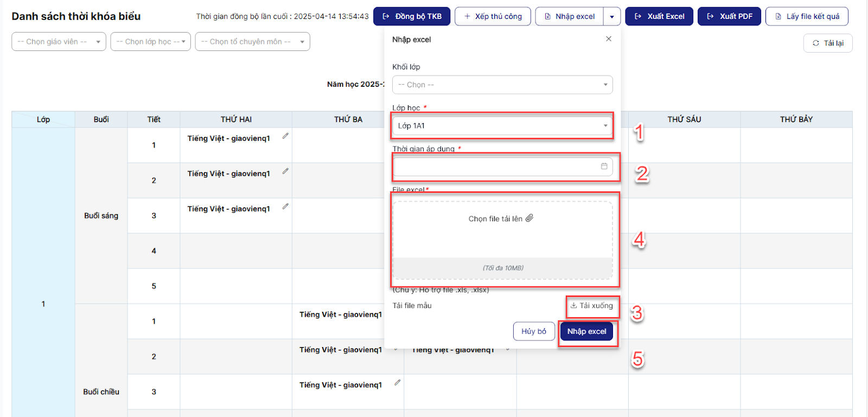Click pencil icon for Thứ Hai period 2
The width and height of the screenshot is (868, 417).
click(285, 171)
